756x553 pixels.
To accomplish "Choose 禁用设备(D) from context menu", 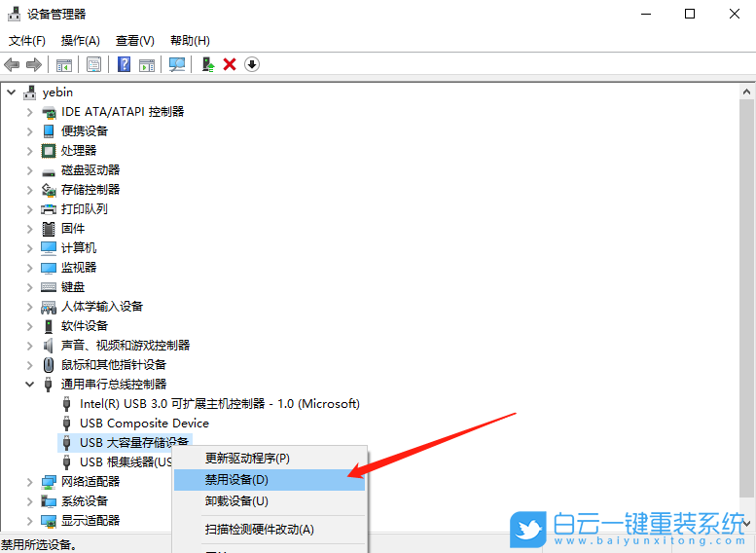I will pos(270,480).
